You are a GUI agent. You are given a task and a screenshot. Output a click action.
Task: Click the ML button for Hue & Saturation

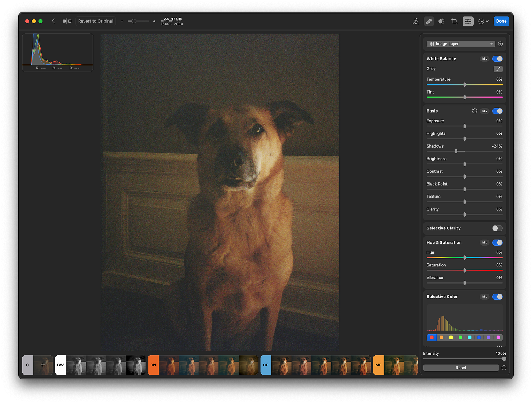(484, 243)
